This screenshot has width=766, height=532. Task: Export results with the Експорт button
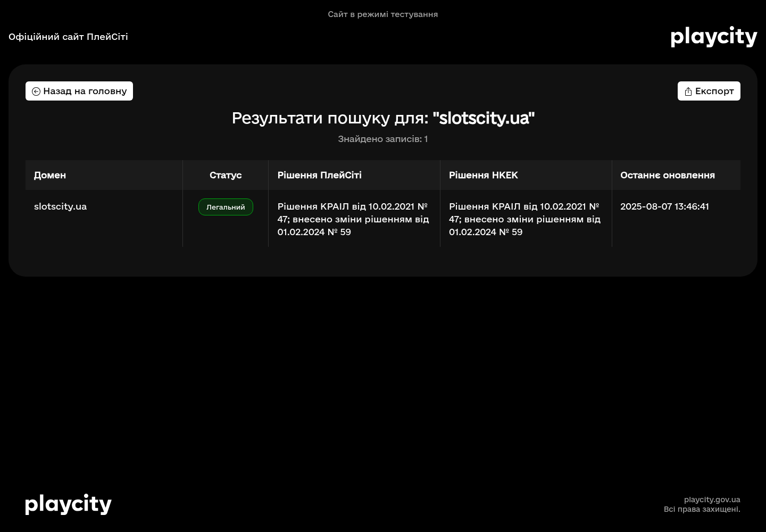[709, 91]
